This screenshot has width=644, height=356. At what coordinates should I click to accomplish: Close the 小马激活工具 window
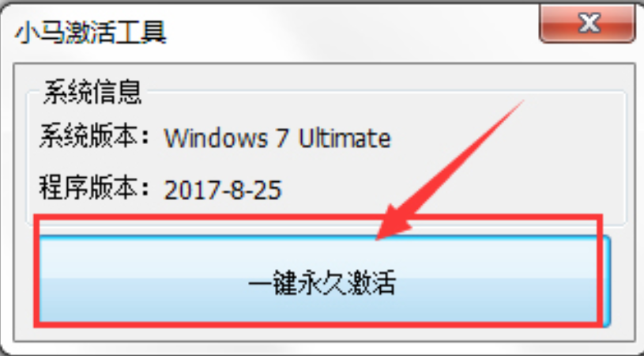coord(587,22)
